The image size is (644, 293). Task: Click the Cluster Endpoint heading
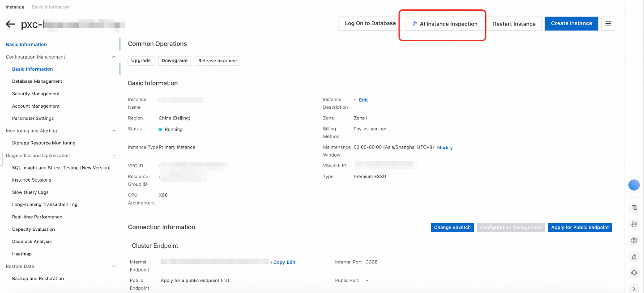[x=155, y=246]
